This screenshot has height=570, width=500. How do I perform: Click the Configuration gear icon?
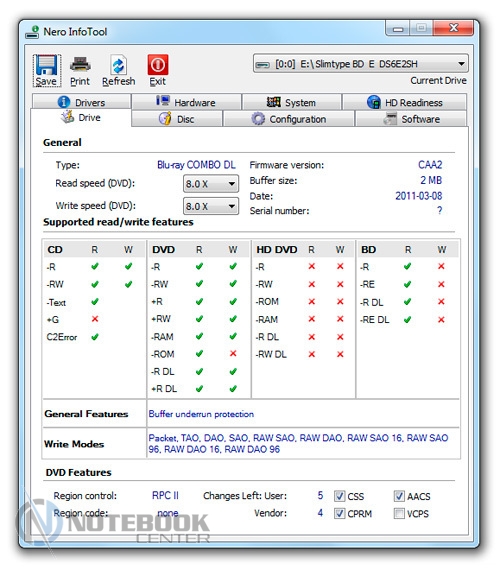258,119
